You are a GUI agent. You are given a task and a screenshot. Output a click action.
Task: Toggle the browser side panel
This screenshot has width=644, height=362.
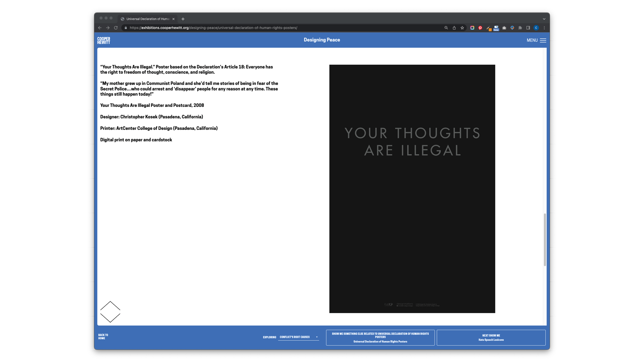point(528,28)
